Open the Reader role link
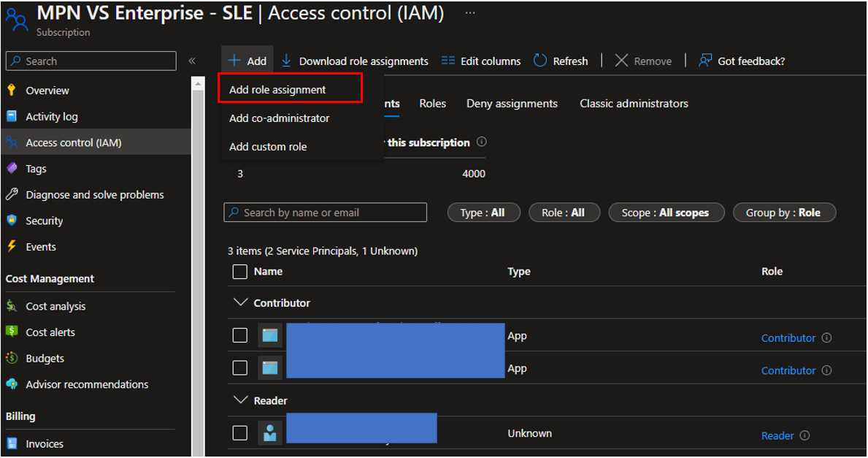Image resolution: width=868 pixels, height=458 pixels. pyautogui.click(x=777, y=436)
